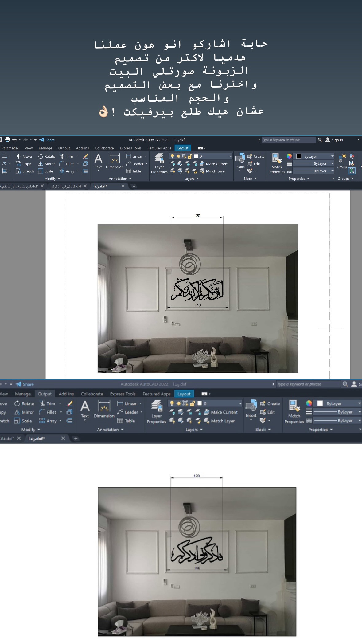
Task: Click the Plot printer icon in upper title bar
Action: click(7, 140)
